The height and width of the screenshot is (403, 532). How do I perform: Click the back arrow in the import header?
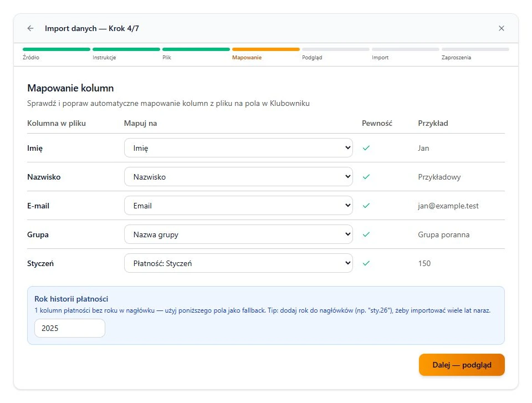pos(30,28)
